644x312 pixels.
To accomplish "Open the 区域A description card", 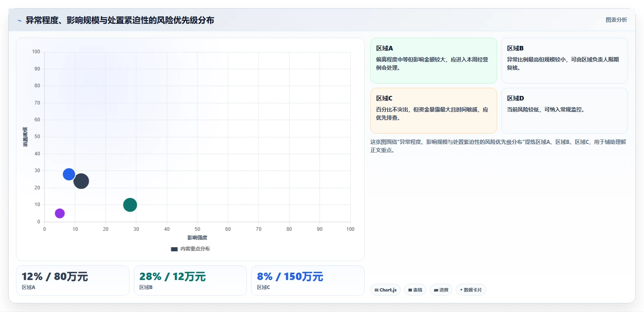I will pyautogui.click(x=434, y=61).
